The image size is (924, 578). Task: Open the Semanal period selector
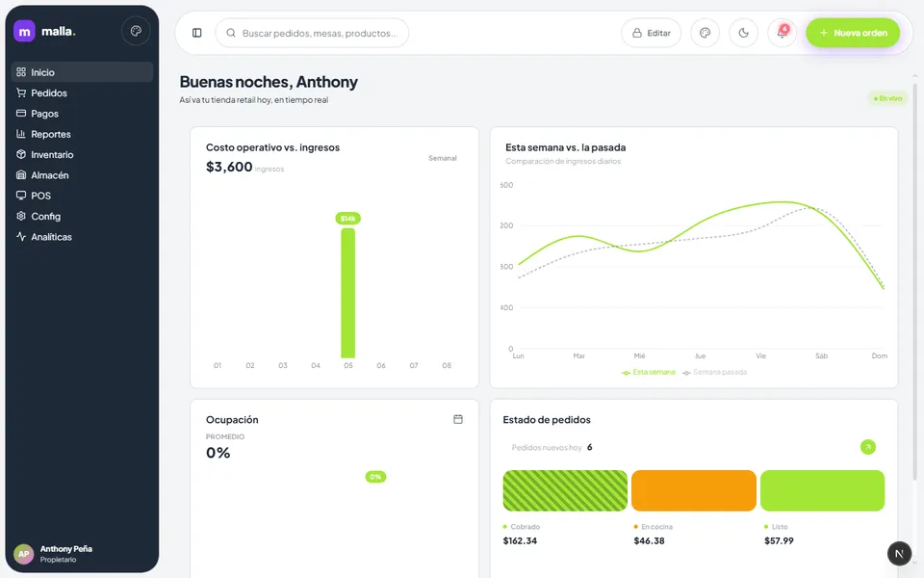443,158
